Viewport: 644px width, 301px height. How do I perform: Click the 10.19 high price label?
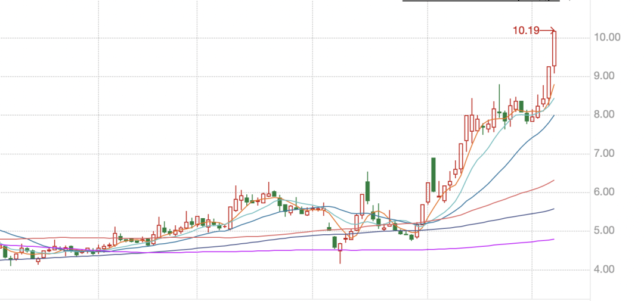pyautogui.click(x=526, y=30)
